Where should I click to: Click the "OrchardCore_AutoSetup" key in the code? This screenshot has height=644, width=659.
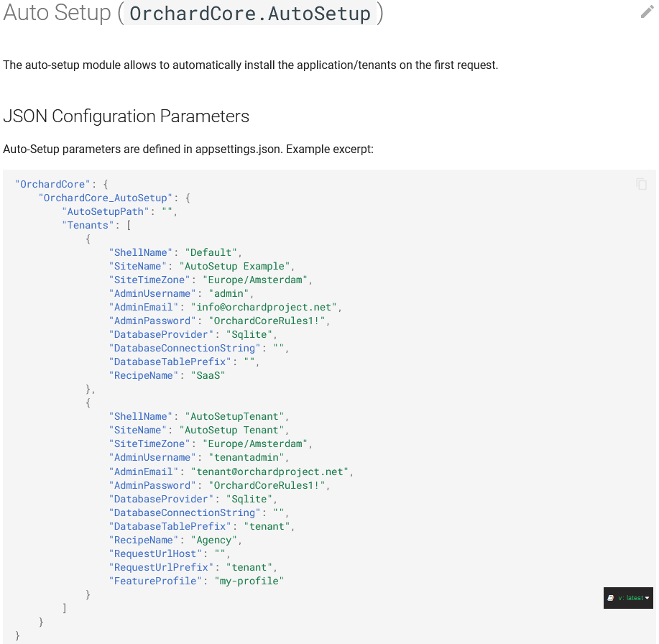(x=105, y=198)
